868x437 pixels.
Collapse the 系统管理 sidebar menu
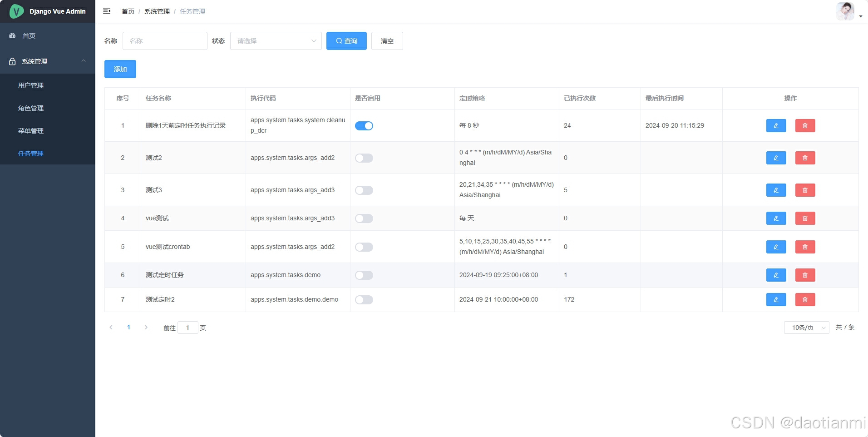click(48, 61)
